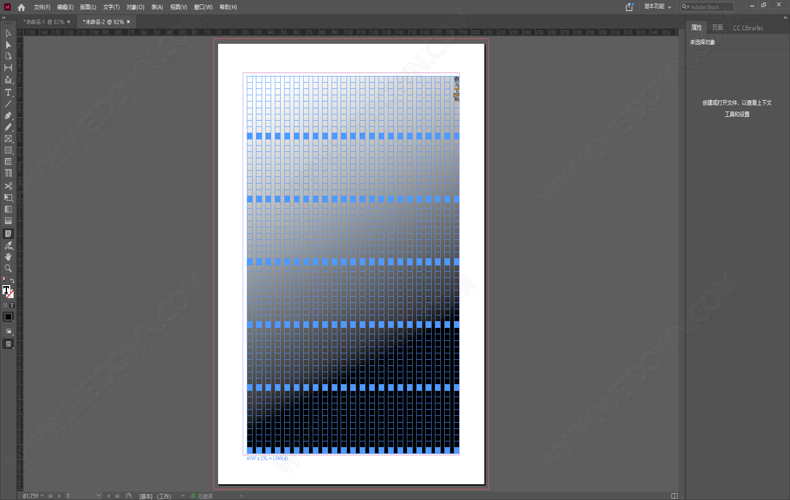Close the 未命名-2 document tab
This screenshot has width=790, height=500.
[129, 21]
